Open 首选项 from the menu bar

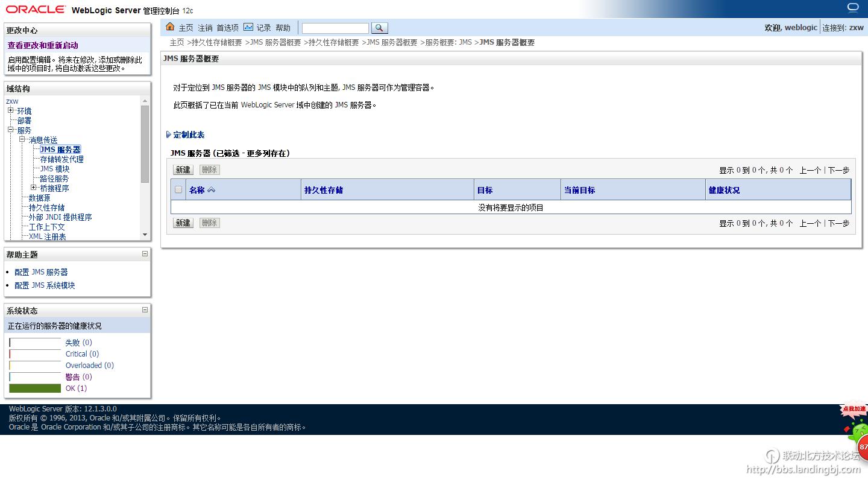227,27
